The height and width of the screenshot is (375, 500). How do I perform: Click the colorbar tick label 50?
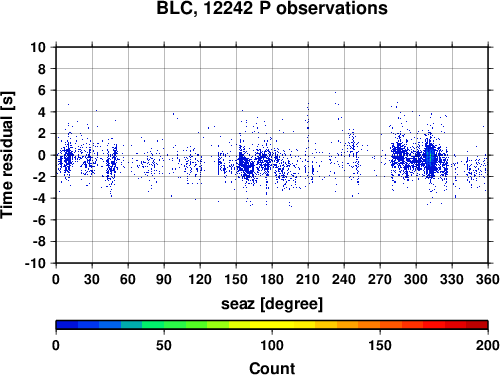tap(164, 345)
